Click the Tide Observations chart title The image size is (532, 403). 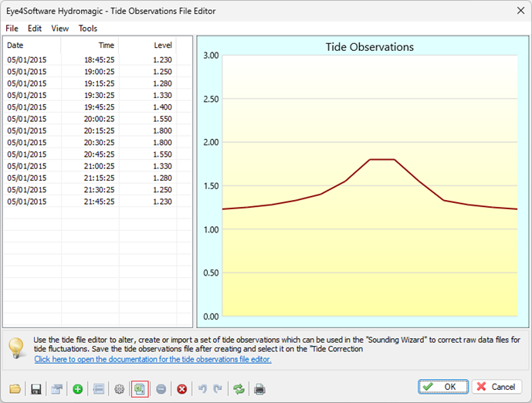(370, 47)
